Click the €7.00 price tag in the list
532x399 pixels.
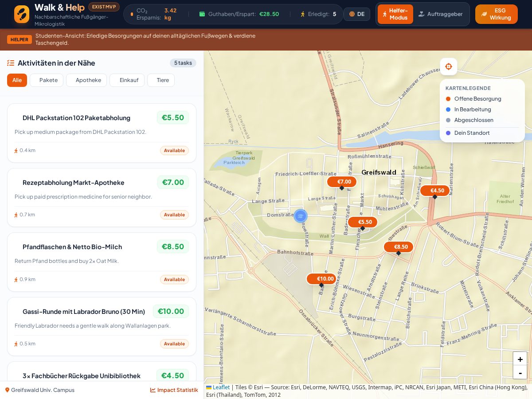[173, 182]
